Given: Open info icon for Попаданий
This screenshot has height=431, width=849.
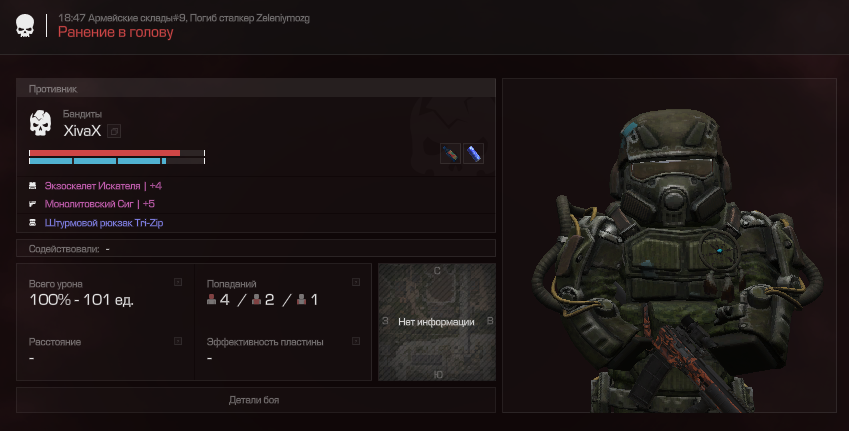Looking at the screenshot, I should pyautogui.click(x=356, y=282).
